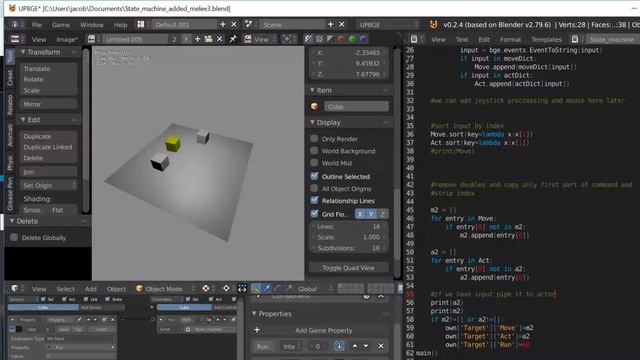Open the Select menu in 3D viewport
640x360 pixels.
pyautogui.click(x=65, y=289)
